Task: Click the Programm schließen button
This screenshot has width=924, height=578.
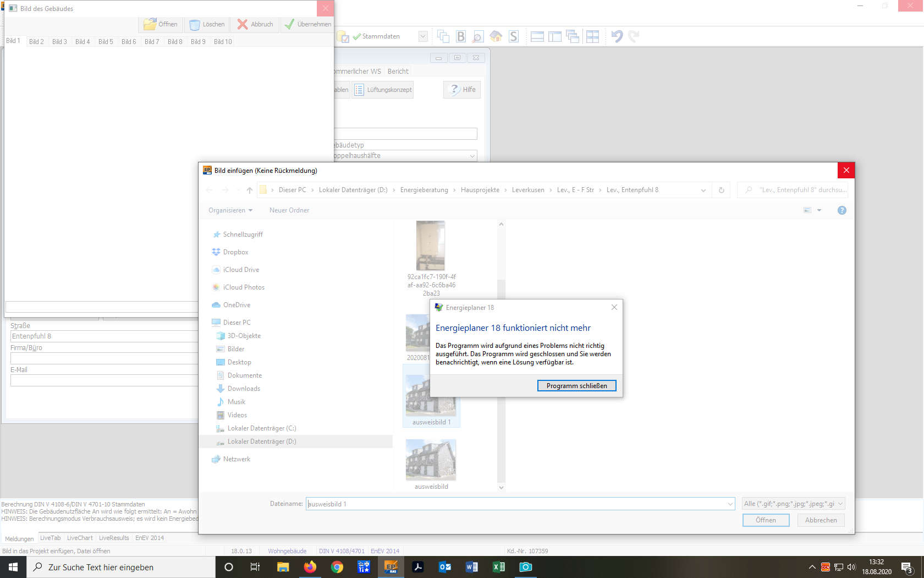Action: click(x=576, y=386)
